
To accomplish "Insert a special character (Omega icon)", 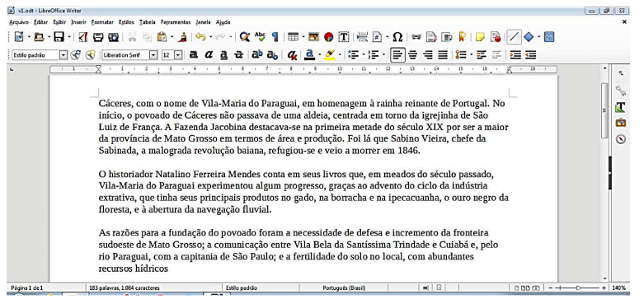I will tap(397, 37).
